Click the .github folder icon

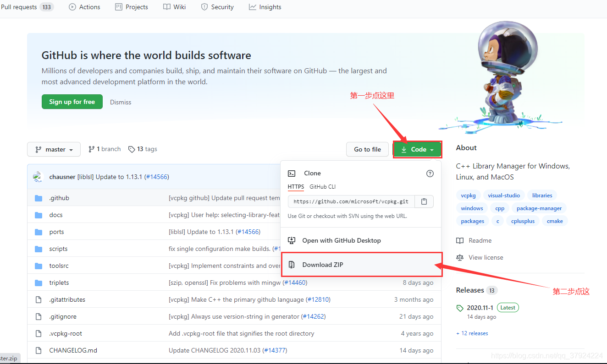tap(39, 198)
